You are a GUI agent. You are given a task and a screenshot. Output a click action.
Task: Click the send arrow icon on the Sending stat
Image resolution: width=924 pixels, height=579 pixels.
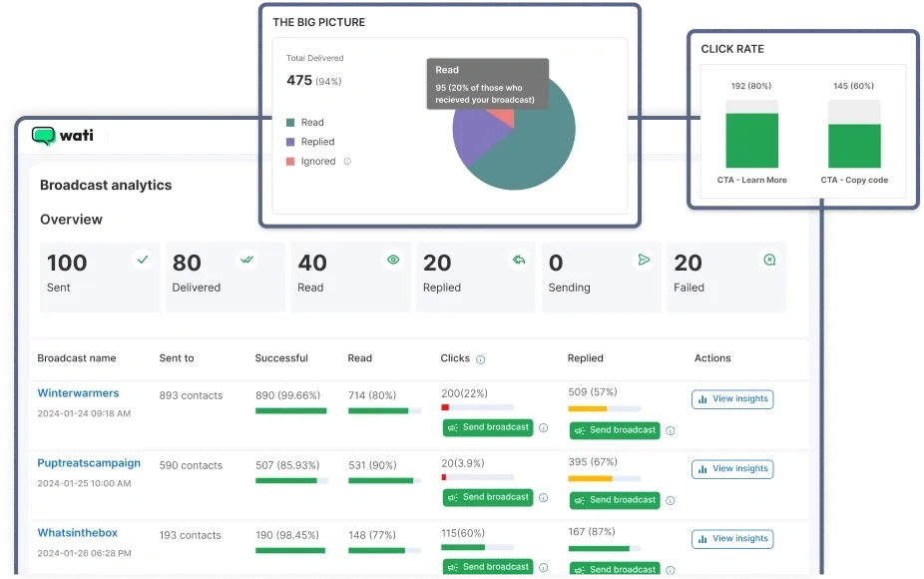click(644, 260)
